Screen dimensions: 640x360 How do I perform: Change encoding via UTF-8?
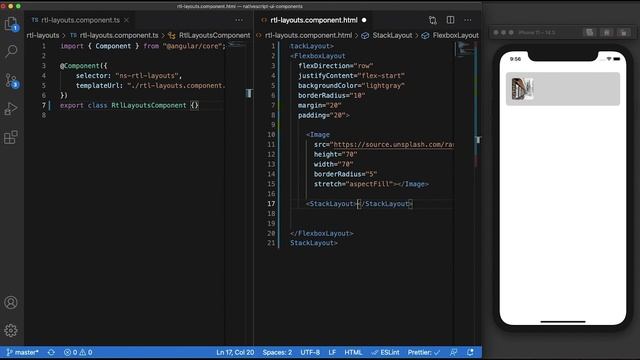[x=310, y=352]
